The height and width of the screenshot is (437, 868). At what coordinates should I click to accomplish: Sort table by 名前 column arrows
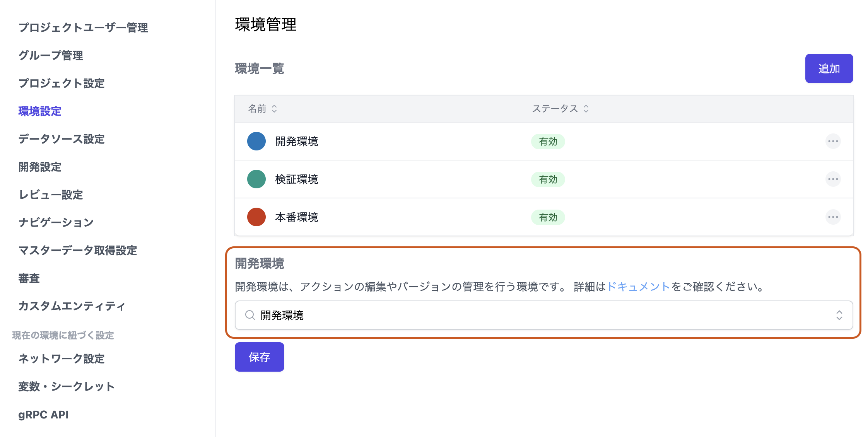pyautogui.click(x=274, y=109)
